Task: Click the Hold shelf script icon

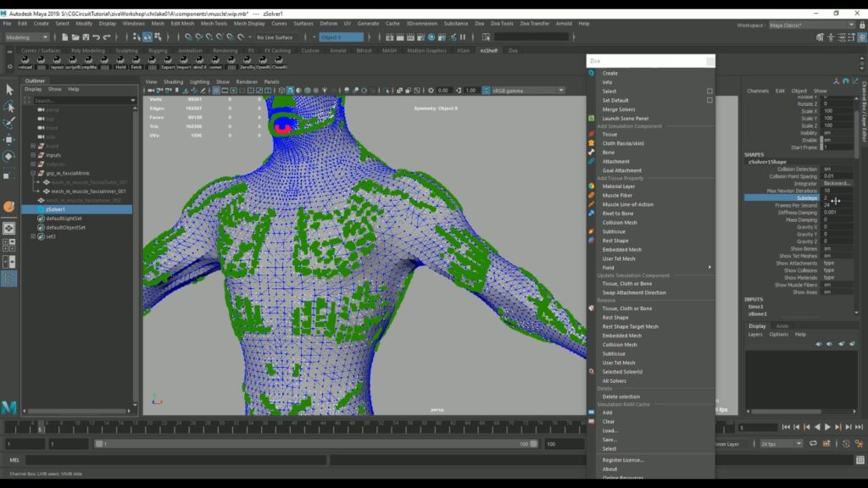Action: click(x=120, y=62)
